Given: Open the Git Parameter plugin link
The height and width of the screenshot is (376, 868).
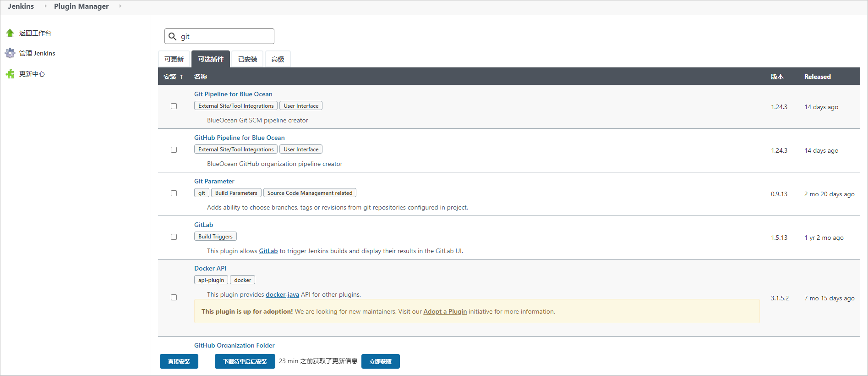Looking at the screenshot, I should tap(214, 181).
